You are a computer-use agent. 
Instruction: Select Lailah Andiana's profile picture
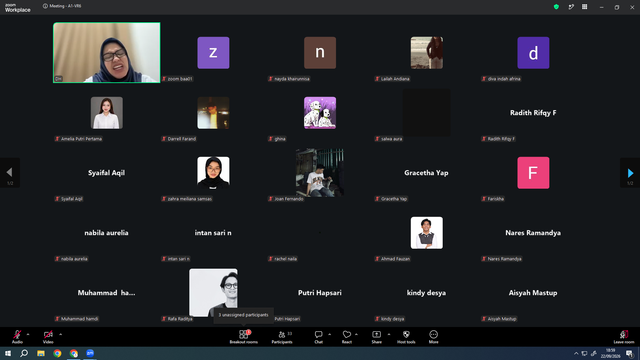(427, 53)
